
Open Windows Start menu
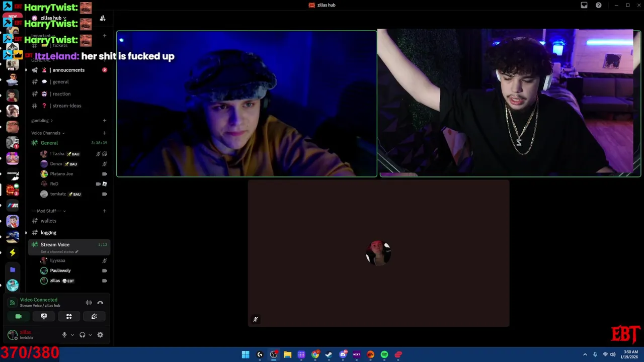tap(246, 354)
